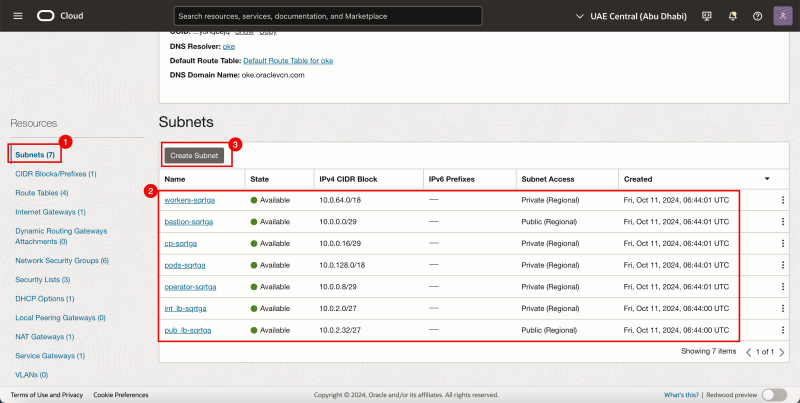Select Network Security Groups (6) resource

click(62, 260)
